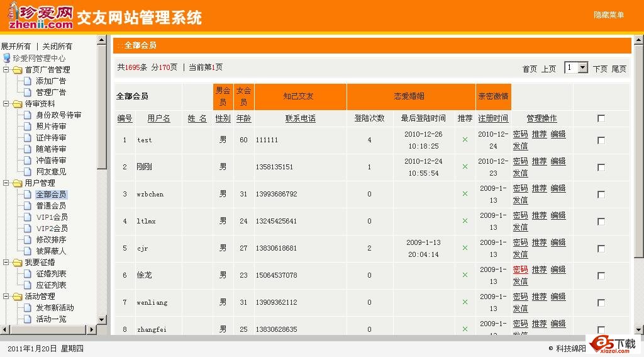
Task: Check the checkbox for user test
Action: 601,140
